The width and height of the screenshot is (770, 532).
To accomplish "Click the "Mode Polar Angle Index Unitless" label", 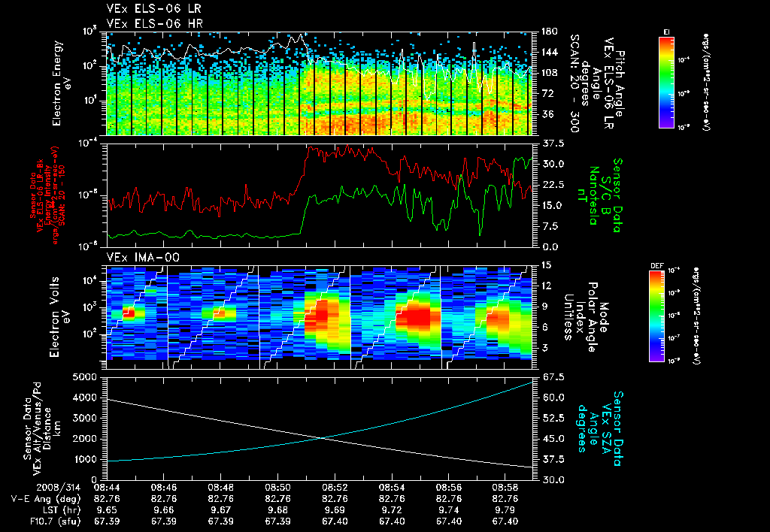I will pos(587,317).
